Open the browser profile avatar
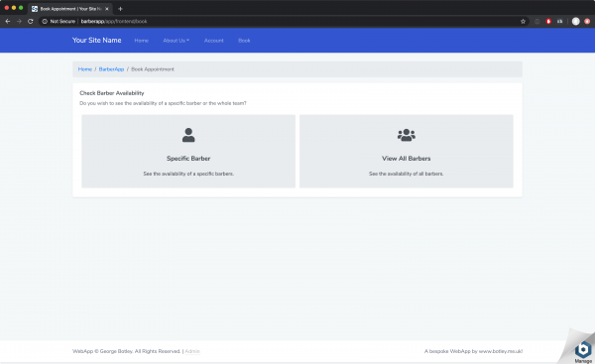This screenshot has width=595, height=364. coord(575,21)
